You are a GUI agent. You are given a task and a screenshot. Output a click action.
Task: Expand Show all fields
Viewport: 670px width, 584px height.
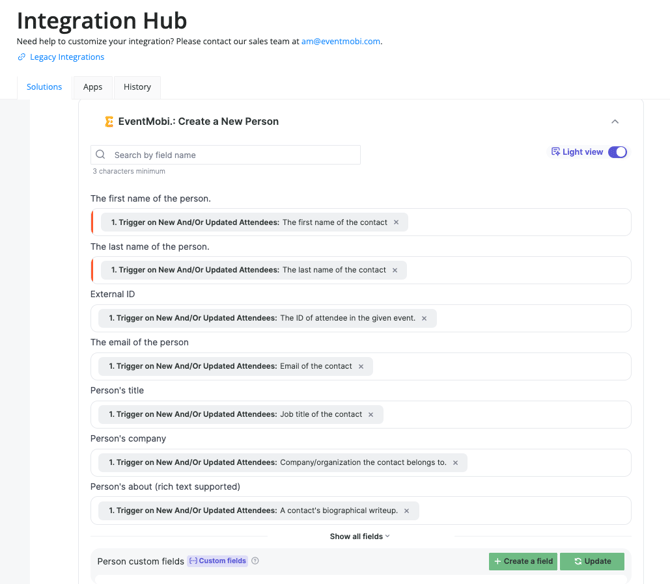point(360,537)
